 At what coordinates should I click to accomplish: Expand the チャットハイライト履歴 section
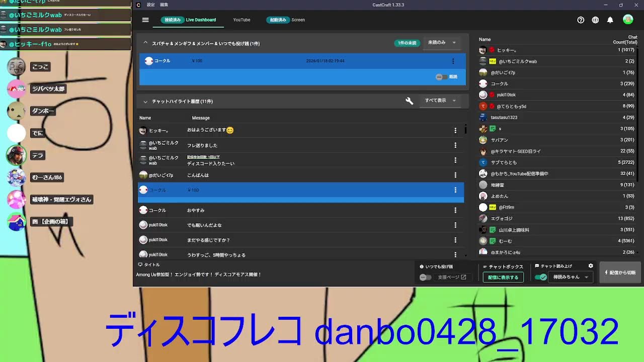pos(145,102)
